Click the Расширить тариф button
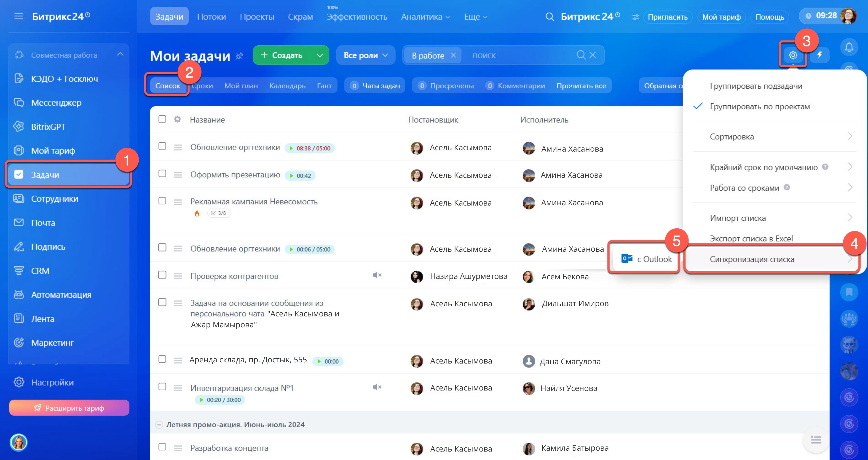 tap(69, 408)
